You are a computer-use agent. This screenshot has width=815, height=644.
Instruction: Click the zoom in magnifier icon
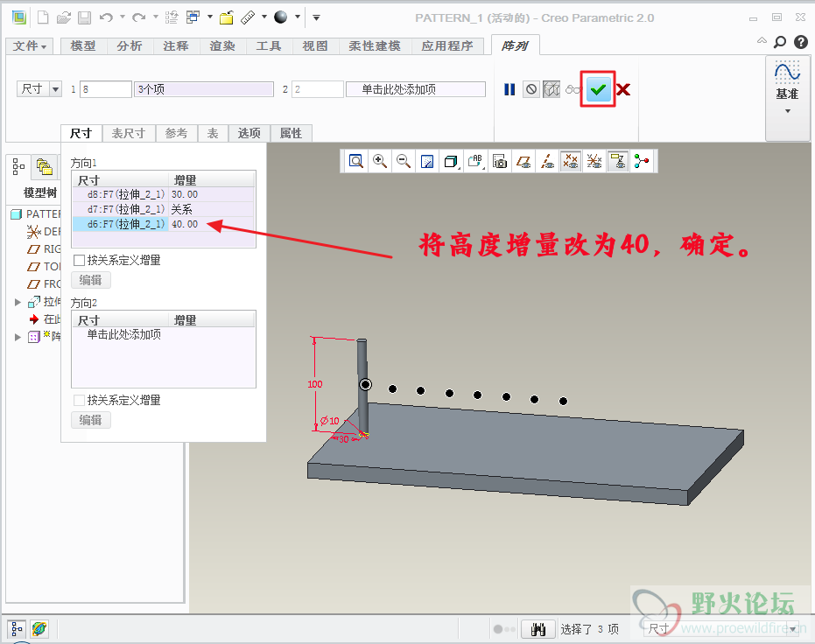pyautogui.click(x=380, y=161)
